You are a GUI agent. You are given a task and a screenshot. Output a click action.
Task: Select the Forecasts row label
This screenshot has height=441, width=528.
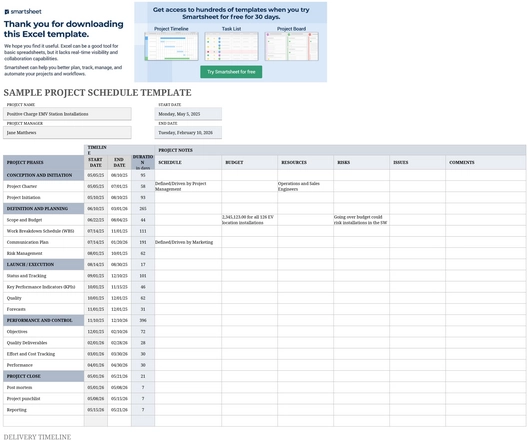pyautogui.click(x=44, y=309)
